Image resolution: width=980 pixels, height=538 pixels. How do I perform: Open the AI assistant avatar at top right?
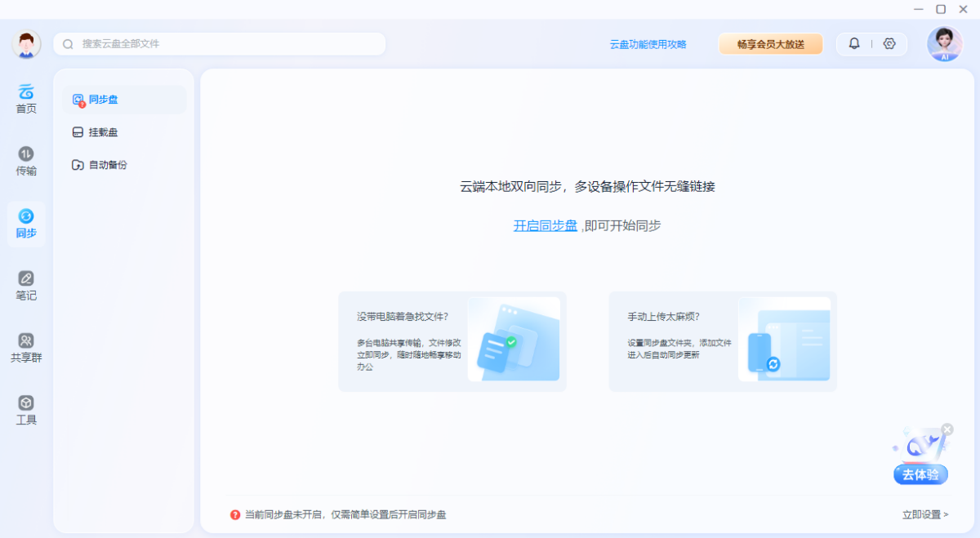(x=943, y=44)
